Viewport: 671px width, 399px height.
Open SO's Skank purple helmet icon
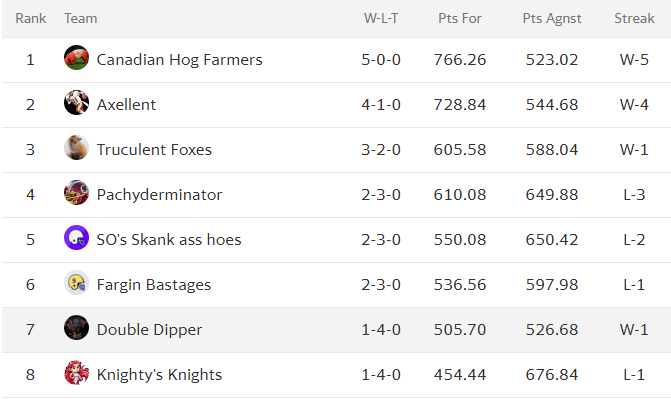click(77, 238)
